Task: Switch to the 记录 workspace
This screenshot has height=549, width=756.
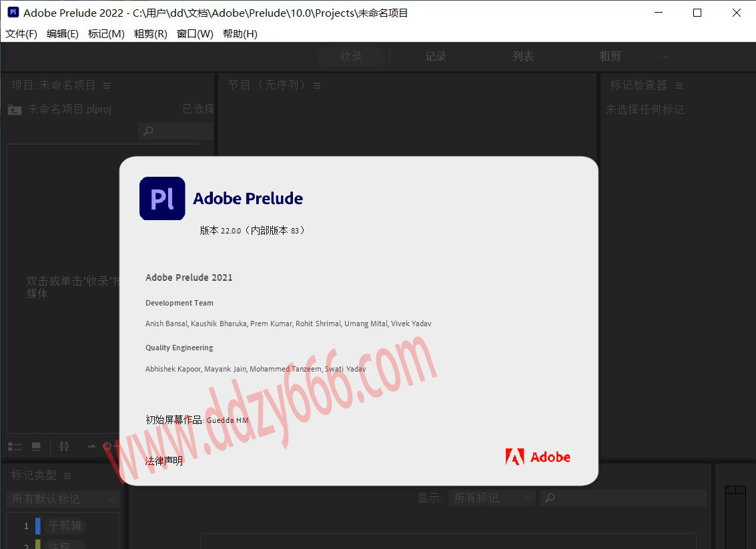Action: pyautogui.click(x=436, y=57)
